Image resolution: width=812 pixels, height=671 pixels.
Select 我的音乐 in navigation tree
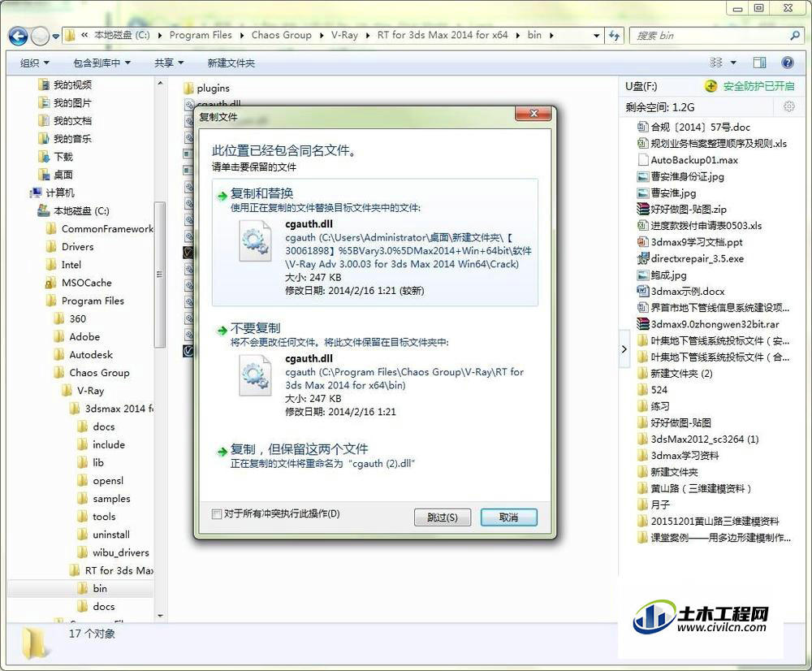72,139
